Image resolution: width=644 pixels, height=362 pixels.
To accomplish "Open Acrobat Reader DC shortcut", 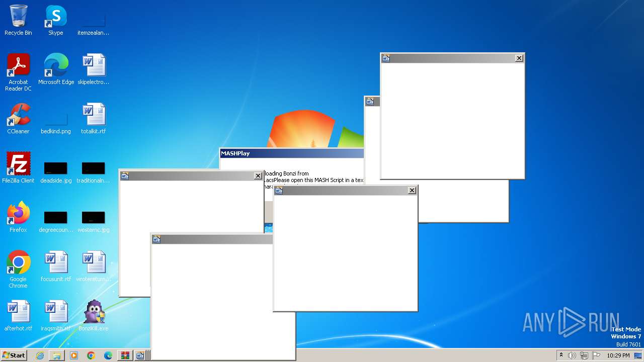I will (x=18, y=72).
